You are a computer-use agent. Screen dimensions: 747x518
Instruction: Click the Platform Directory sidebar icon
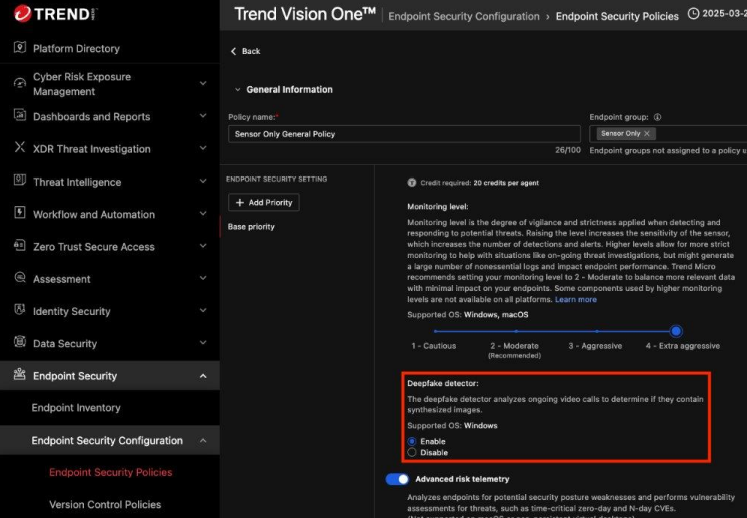(x=19, y=48)
